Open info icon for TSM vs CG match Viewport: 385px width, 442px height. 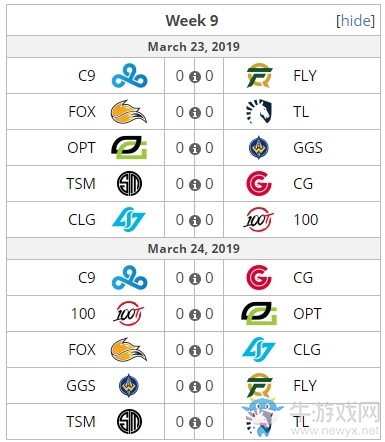coord(195,185)
